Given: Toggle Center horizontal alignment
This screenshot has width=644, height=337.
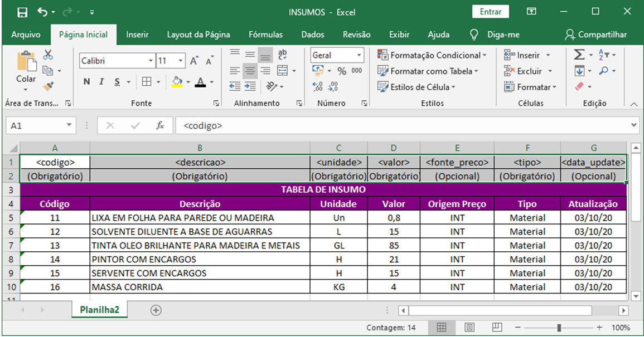Looking at the screenshot, I should tap(250, 71).
